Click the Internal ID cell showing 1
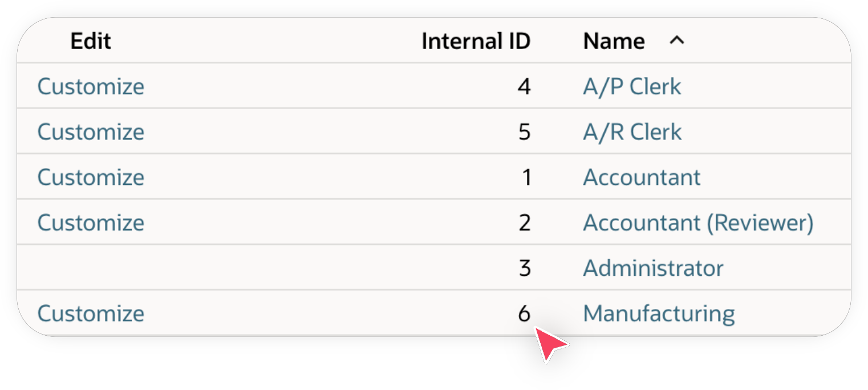868x390 pixels. click(x=525, y=177)
